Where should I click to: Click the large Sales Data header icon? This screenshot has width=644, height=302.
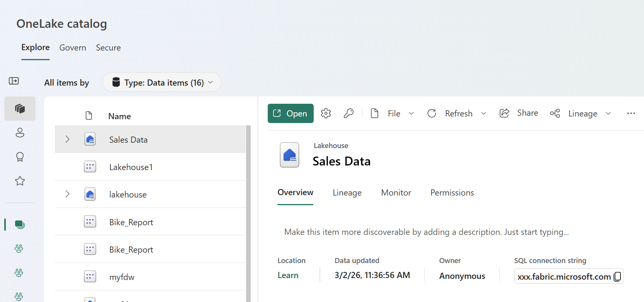(290, 155)
